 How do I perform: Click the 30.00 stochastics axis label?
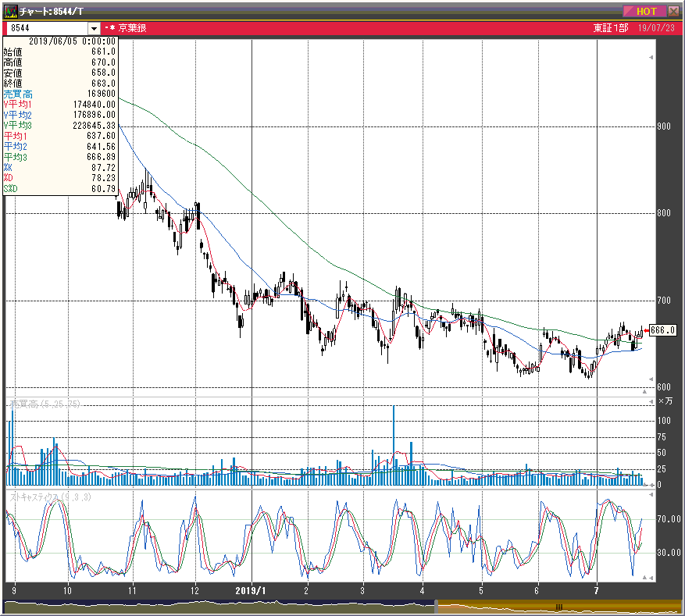pos(669,553)
